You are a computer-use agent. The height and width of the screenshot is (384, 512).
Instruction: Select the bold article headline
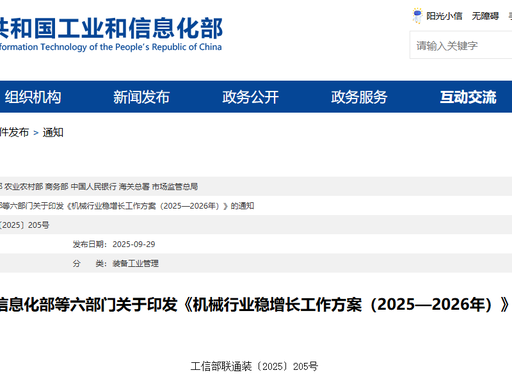tap(255, 305)
